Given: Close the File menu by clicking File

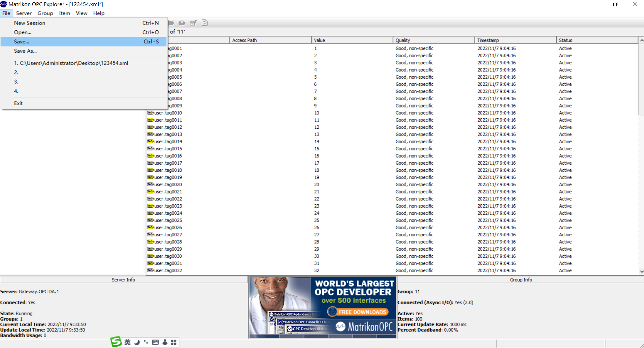Looking at the screenshot, I should tap(6, 13).
